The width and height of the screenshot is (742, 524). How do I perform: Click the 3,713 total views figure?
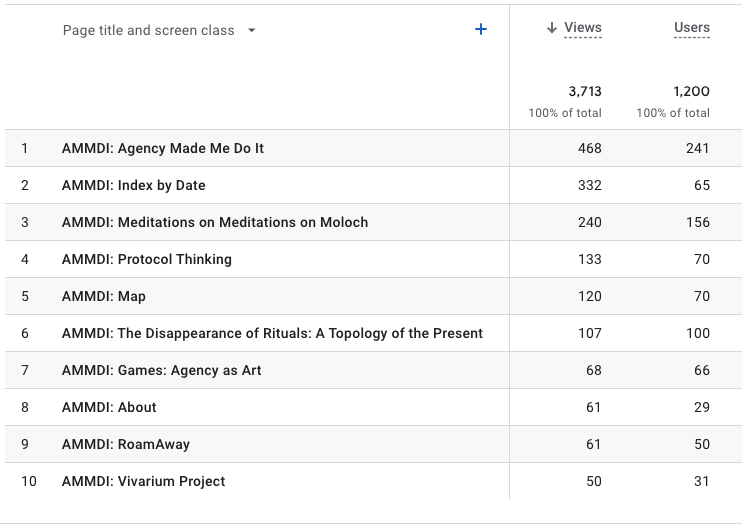(x=585, y=91)
